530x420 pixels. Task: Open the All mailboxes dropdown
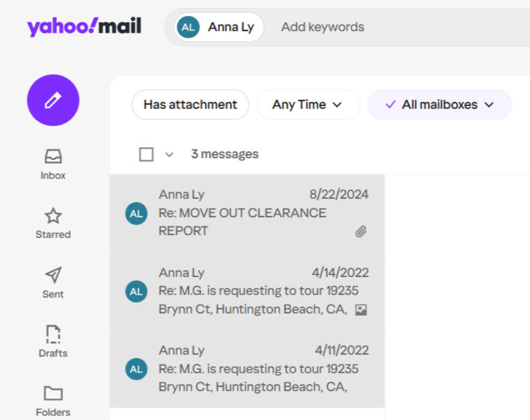tap(439, 104)
